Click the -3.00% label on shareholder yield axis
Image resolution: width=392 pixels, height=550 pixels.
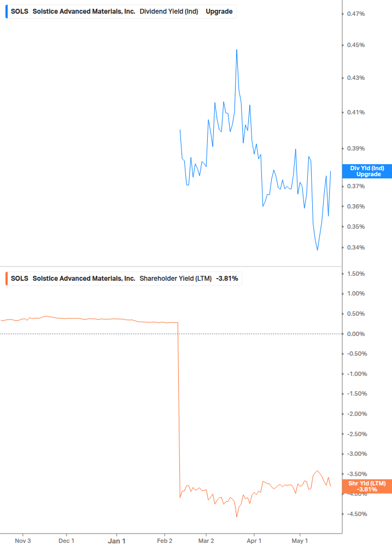tap(357, 454)
